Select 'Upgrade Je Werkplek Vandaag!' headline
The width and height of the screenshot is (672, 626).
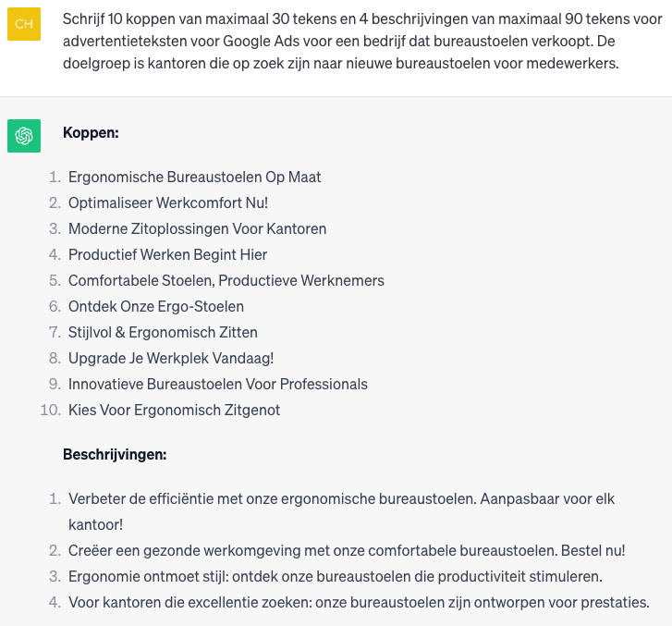(x=171, y=358)
